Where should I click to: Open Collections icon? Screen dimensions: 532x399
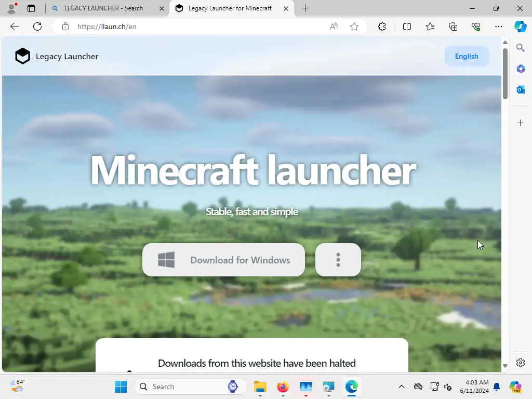tap(453, 26)
